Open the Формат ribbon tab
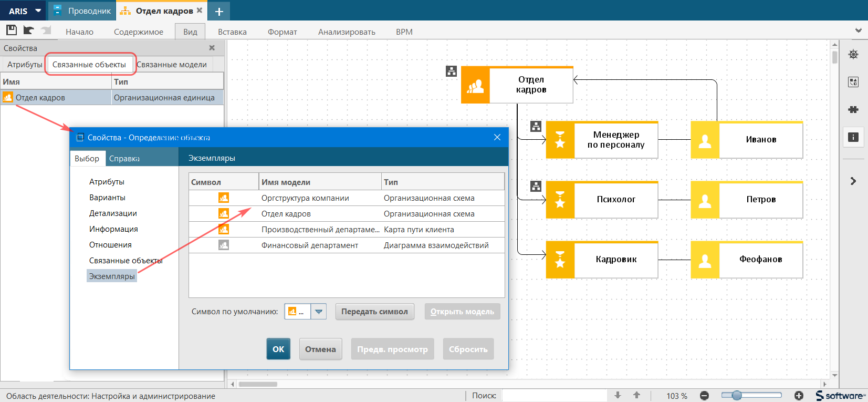This screenshot has height=402, width=868. (283, 32)
